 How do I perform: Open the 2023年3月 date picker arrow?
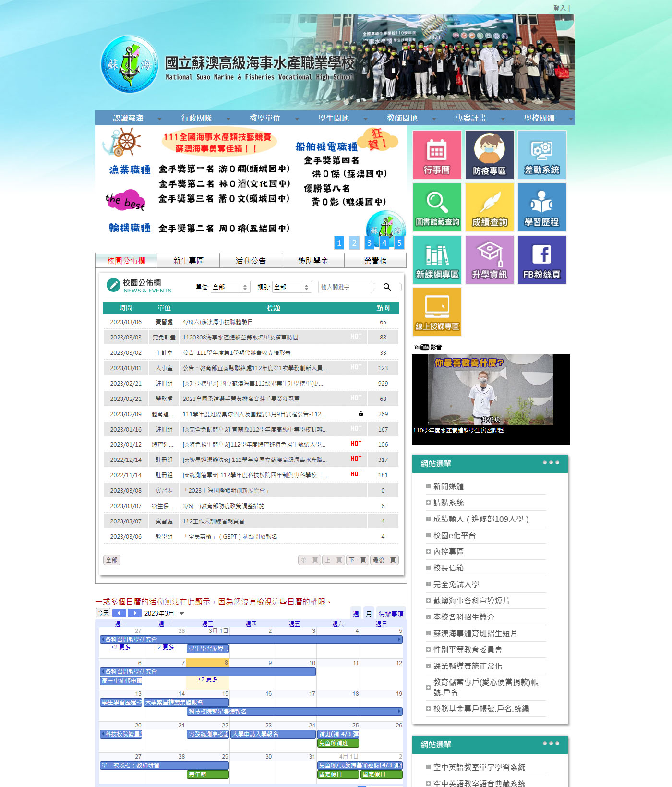click(x=181, y=613)
